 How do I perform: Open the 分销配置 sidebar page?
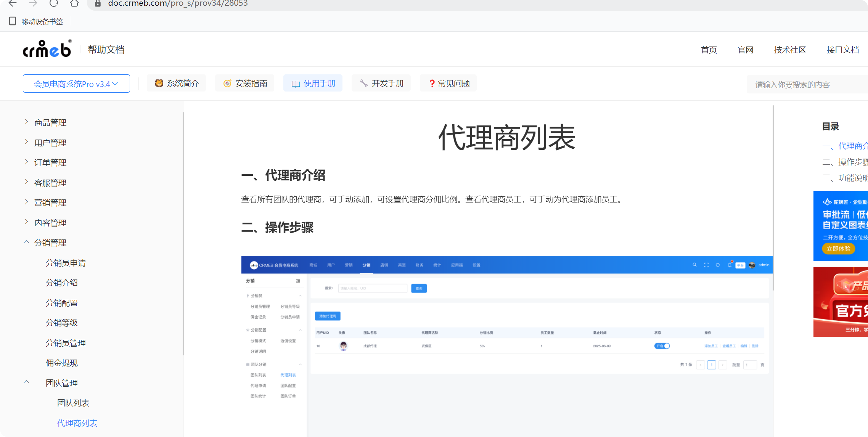click(x=62, y=303)
